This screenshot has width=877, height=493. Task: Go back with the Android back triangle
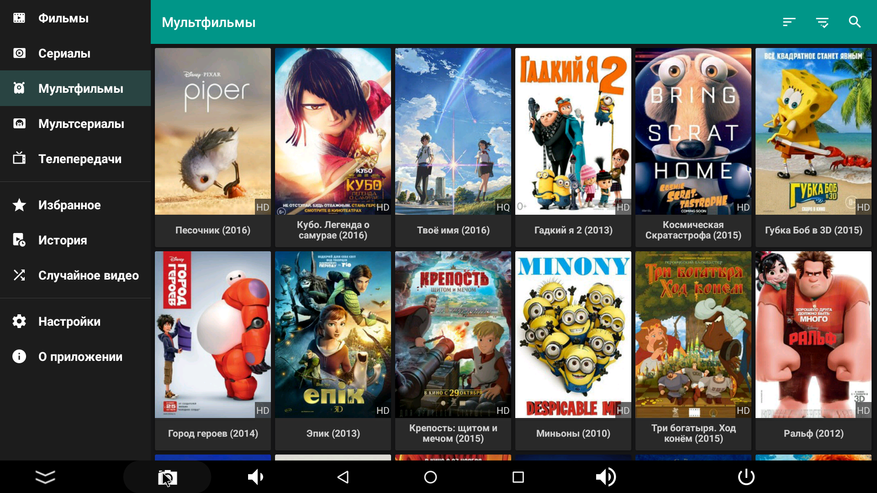(343, 477)
